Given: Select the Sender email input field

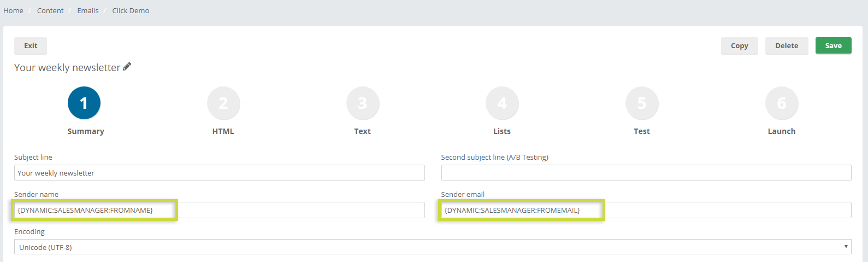Looking at the screenshot, I should (x=646, y=210).
